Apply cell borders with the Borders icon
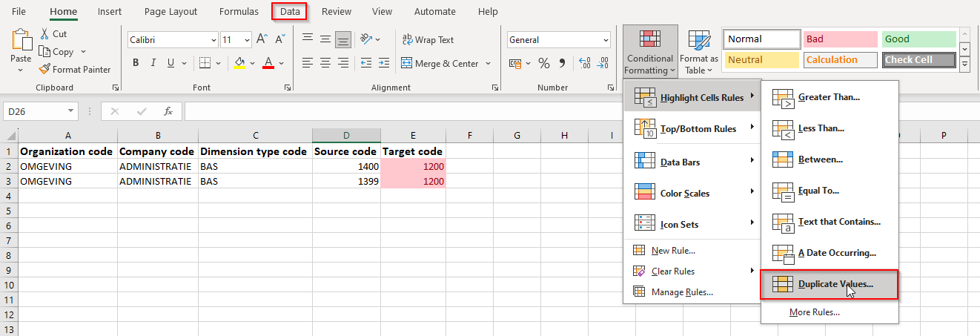 point(205,63)
